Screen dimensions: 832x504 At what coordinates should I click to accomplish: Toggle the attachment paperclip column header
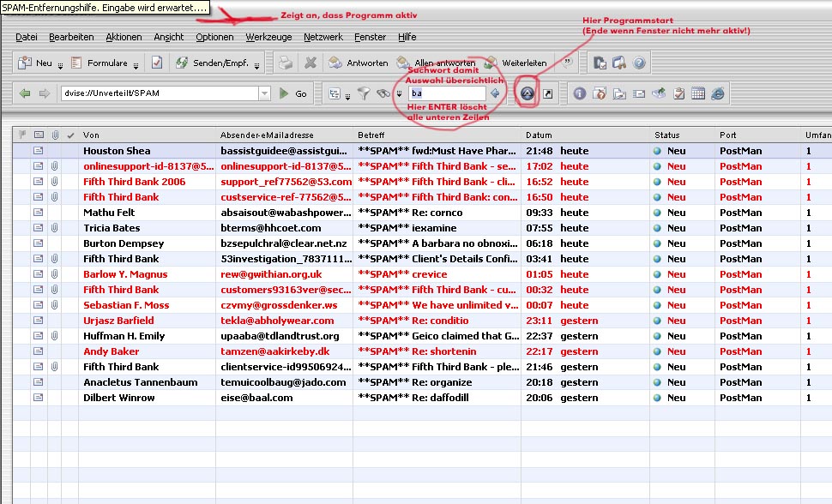(x=55, y=135)
